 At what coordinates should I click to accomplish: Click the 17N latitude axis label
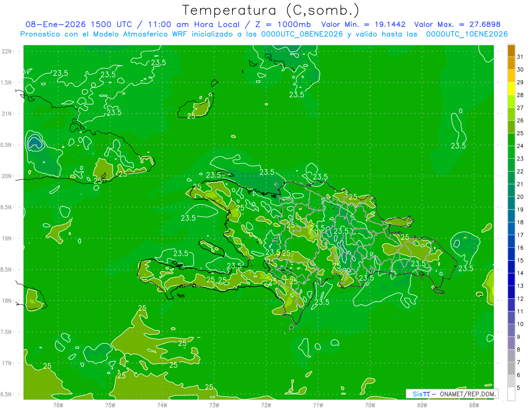click(7, 363)
